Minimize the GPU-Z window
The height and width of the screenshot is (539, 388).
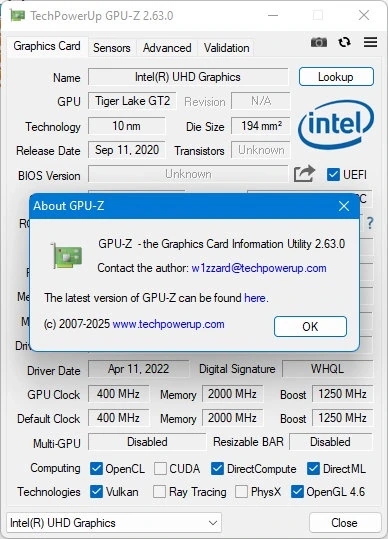click(273, 15)
